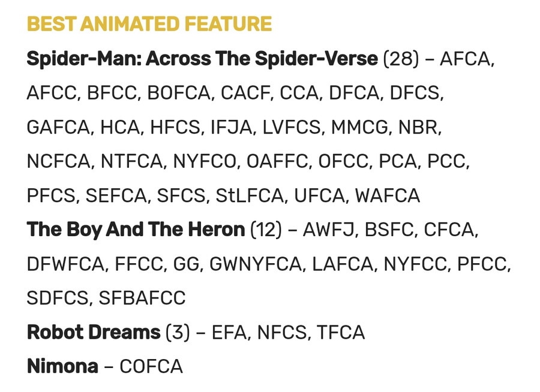Click the Nimona title
Screen dimensions: 540x392
[62, 366]
